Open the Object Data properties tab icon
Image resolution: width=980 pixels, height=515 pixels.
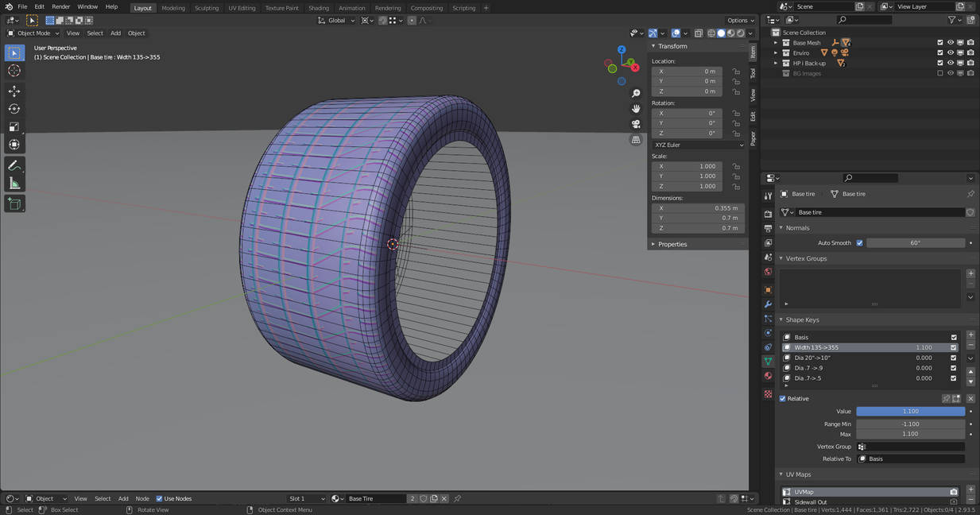[x=768, y=362]
